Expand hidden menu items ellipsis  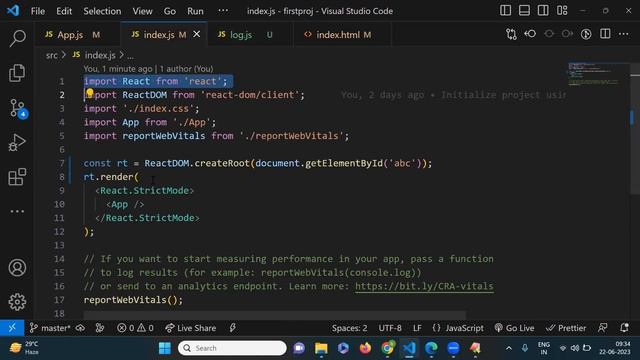coord(223,11)
